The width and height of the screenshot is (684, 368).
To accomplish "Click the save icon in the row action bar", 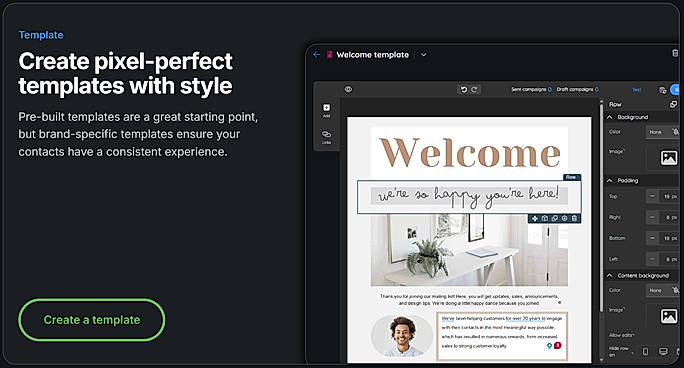I will [545, 218].
